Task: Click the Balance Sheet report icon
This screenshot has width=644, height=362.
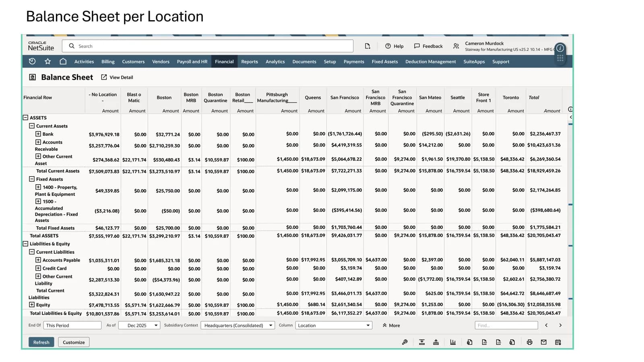Action: tap(32, 77)
